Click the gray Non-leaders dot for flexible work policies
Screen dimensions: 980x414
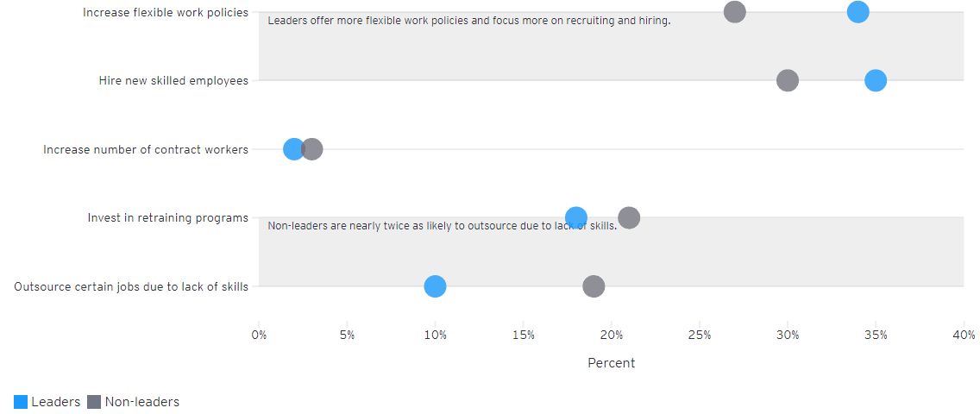coord(734,12)
